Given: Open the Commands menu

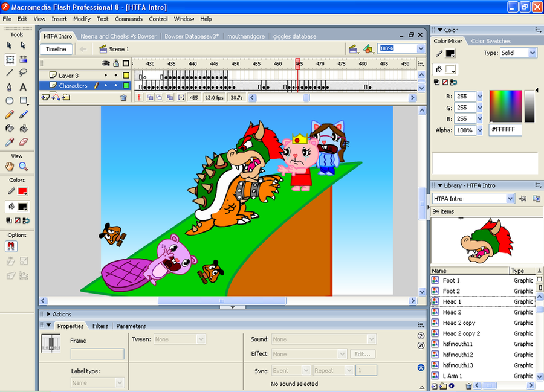Looking at the screenshot, I should 129,19.
